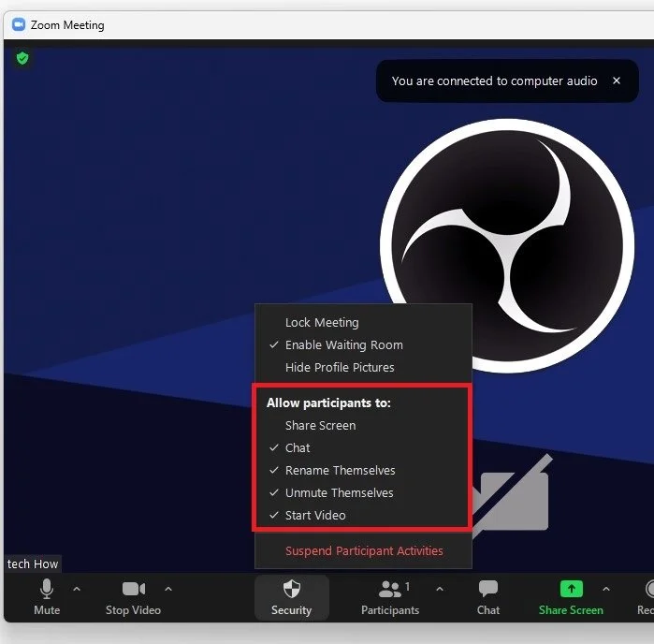Stop the video camera
The image size is (654, 644).
133,597
